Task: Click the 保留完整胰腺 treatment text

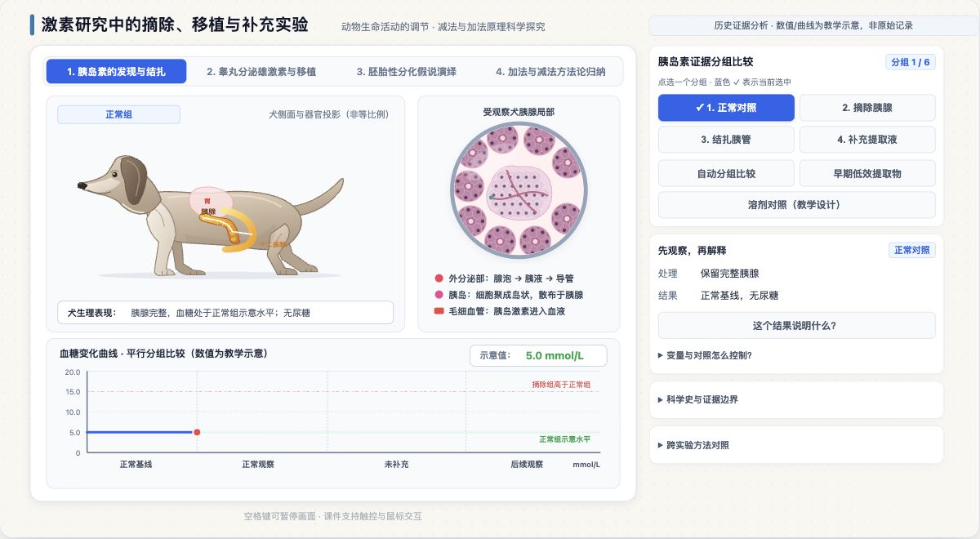Action: pos(729,274)
